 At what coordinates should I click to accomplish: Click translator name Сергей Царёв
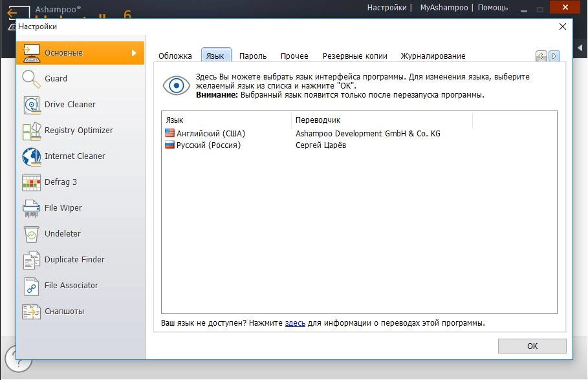pos(321,145)
